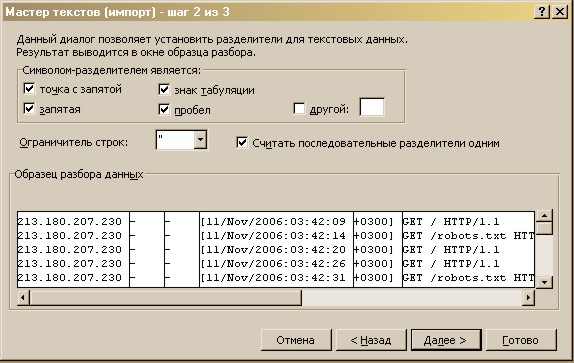The height and width of the screenshot is (363, 574).
Task: Go back with the "< Назад" button
Action: [371, 340]
